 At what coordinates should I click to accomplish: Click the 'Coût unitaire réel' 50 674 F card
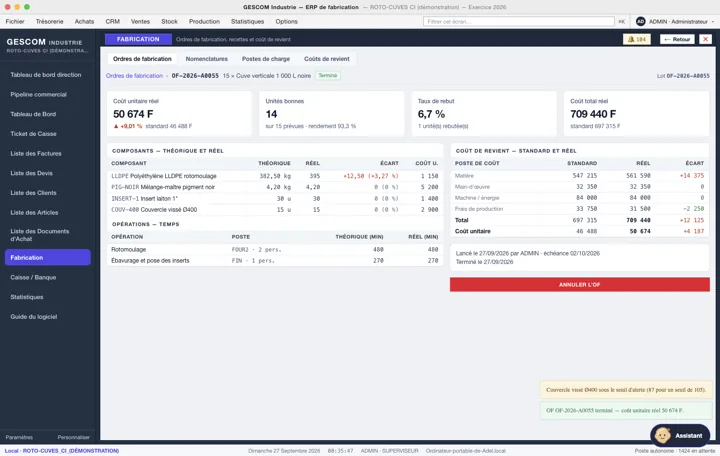179,113
